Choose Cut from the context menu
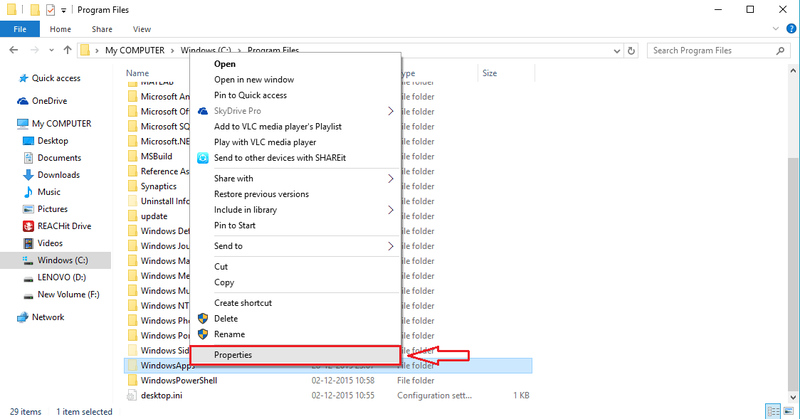This screenshot has width=800, height=419. [221, 267]
